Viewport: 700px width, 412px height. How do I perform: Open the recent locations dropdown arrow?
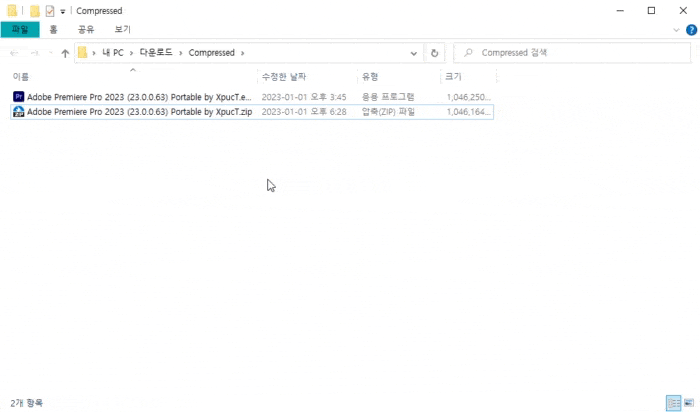pyautogui.click(x=50, y=53)
